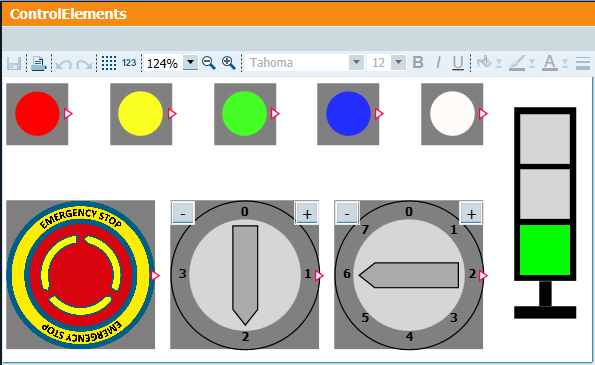595x365 pixels.
Task: Click the pink arrow beside red lamp
Action: 68,113
